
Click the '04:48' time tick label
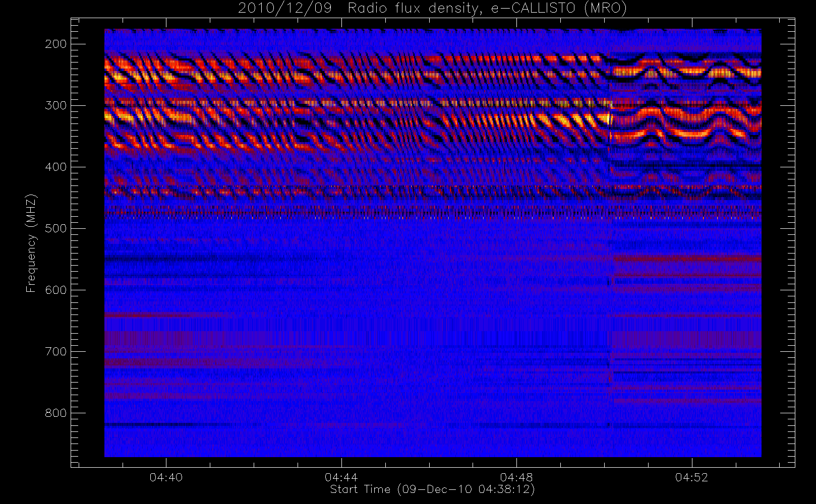516,477
